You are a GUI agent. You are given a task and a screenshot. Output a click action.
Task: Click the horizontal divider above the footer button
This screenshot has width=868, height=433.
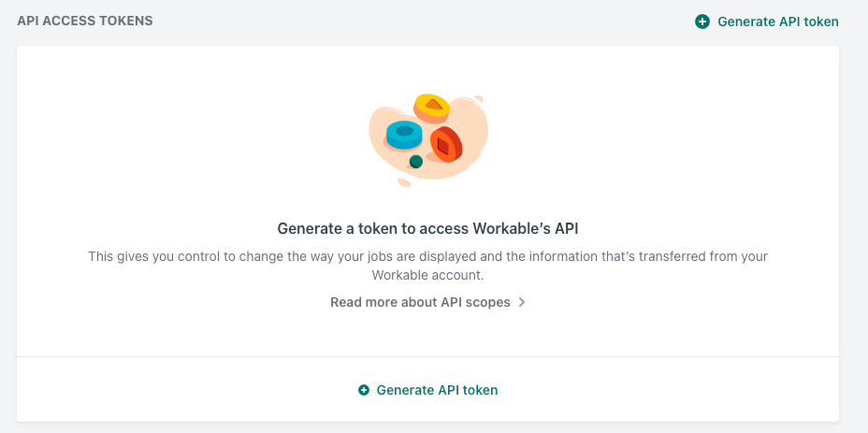tap(427, 356)
